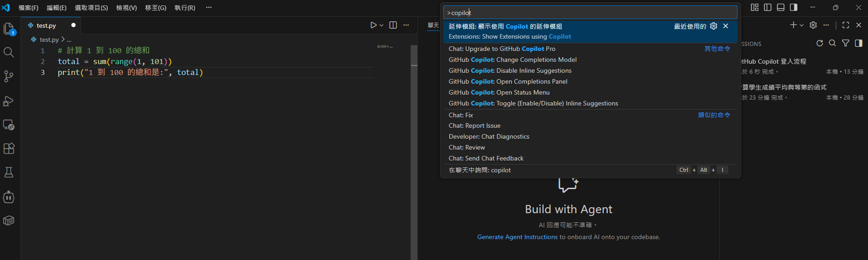
Task: Refresh the chat sessions list
Action: [819, 43]
